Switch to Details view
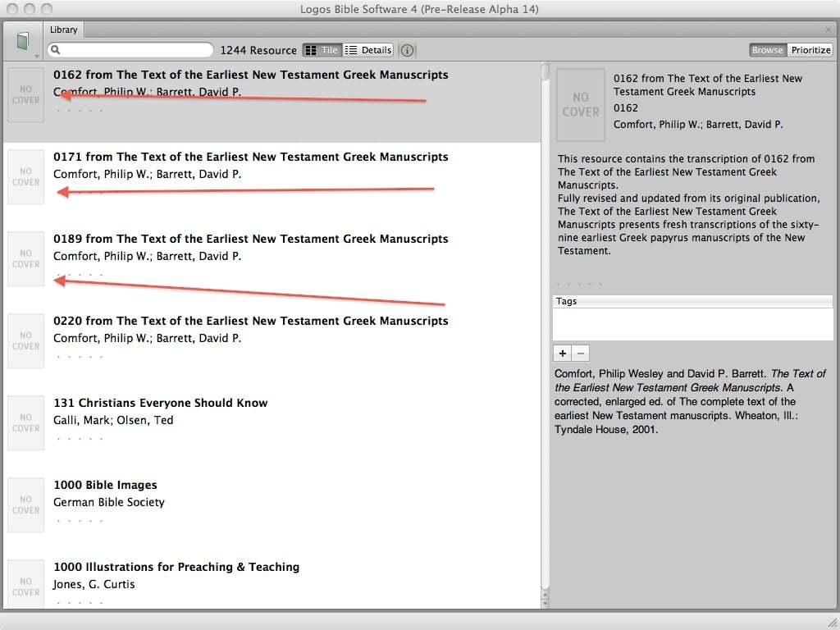Image resolution: width=840 pixels, height=630 pixels. (368, 50)
